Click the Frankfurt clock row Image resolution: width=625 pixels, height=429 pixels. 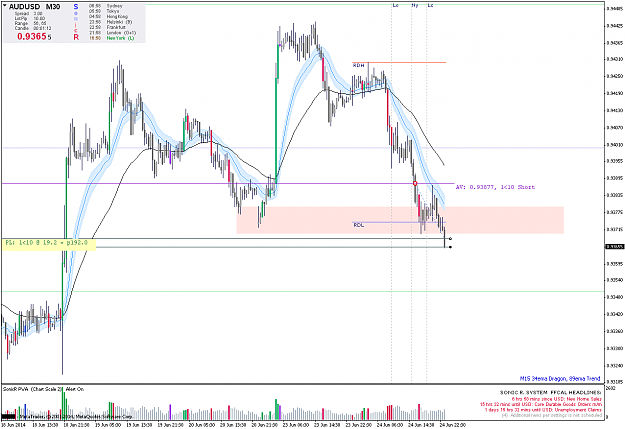click(107, 27)
